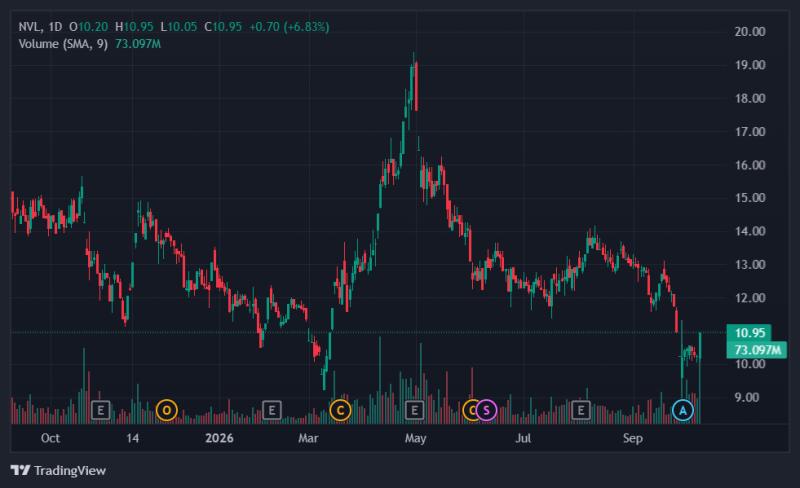Click the TradingView logo
Screen dimensions: 800x488
tap(58, 470)
